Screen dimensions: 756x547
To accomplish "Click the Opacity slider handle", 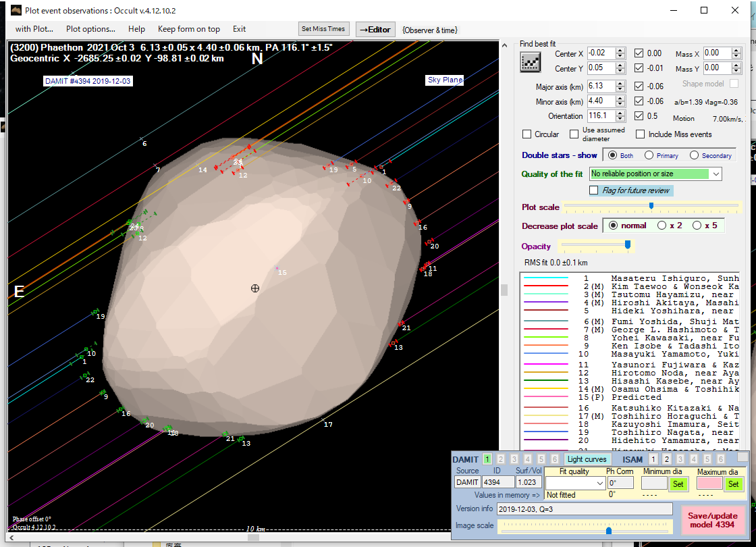I will (x=628, y=244).
